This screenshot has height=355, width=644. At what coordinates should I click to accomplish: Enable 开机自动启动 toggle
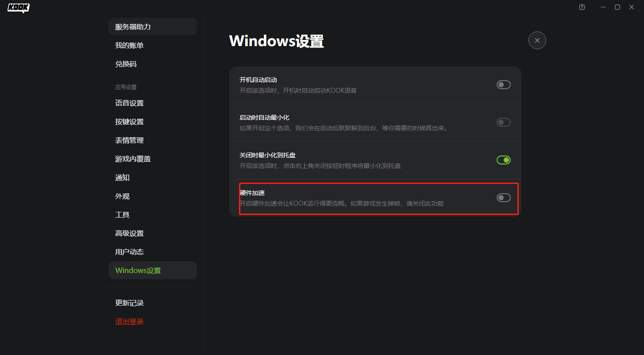pyautogui.click(x=503, y=84)
